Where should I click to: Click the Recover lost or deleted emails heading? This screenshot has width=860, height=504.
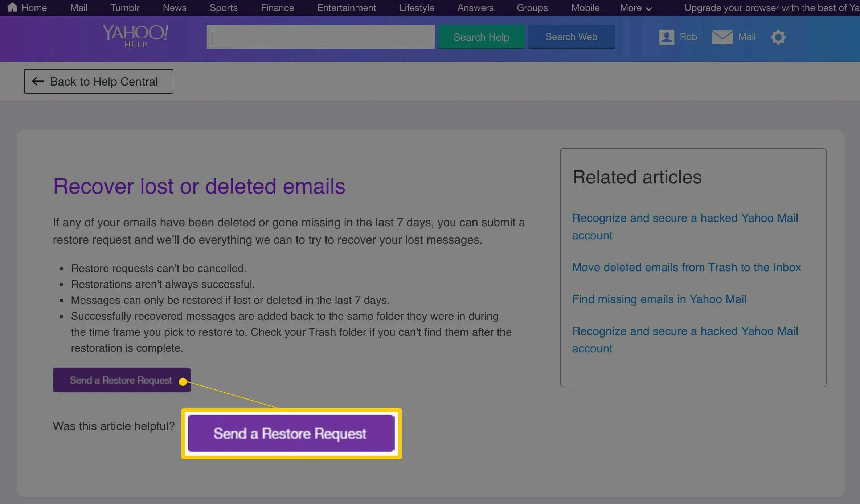click(x=199, y=186)
